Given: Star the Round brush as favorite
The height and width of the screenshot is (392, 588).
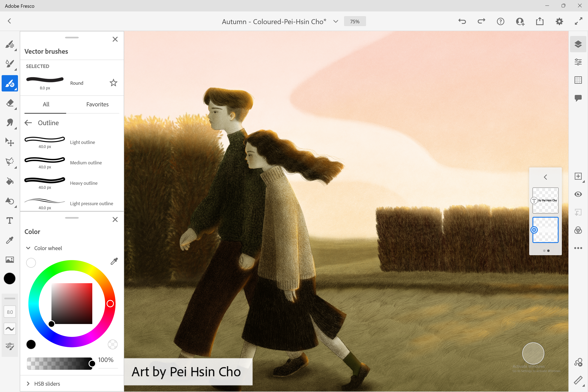Looking at the screenshot, I should (113, 82).
